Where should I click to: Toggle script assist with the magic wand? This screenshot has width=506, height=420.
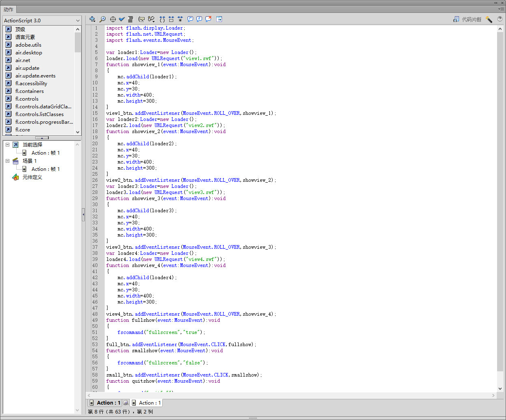point(489,19)
